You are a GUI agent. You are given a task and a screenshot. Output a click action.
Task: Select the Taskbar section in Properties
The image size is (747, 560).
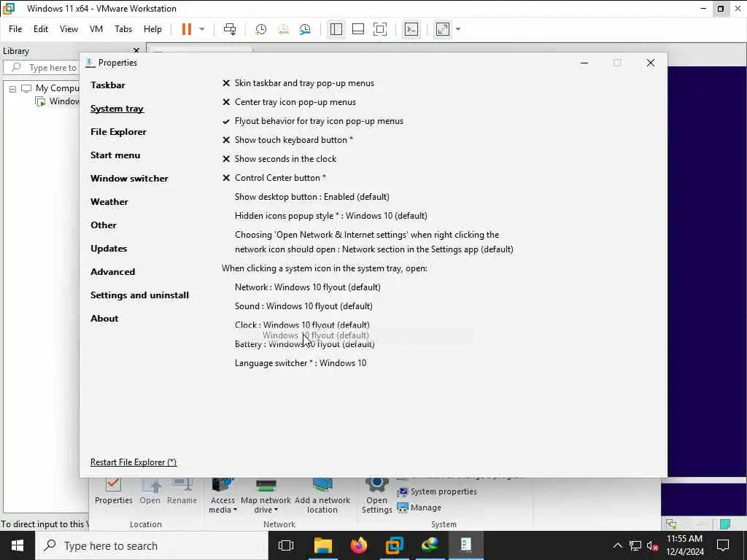(x=108, y=85)
